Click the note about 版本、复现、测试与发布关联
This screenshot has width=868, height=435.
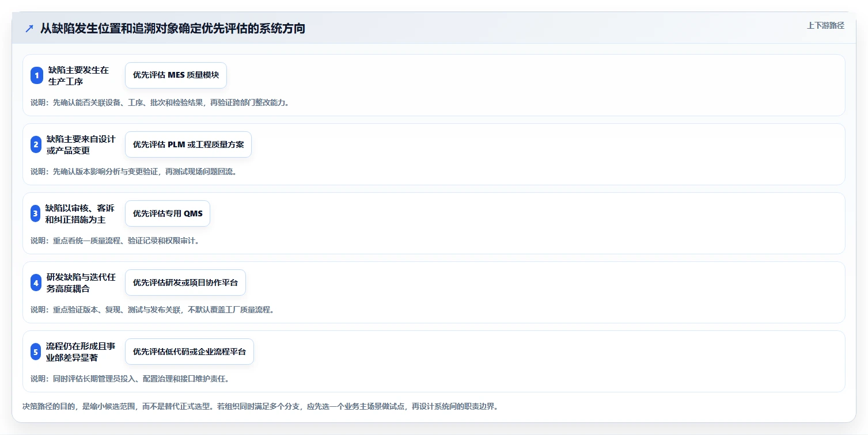coord(152,310)
